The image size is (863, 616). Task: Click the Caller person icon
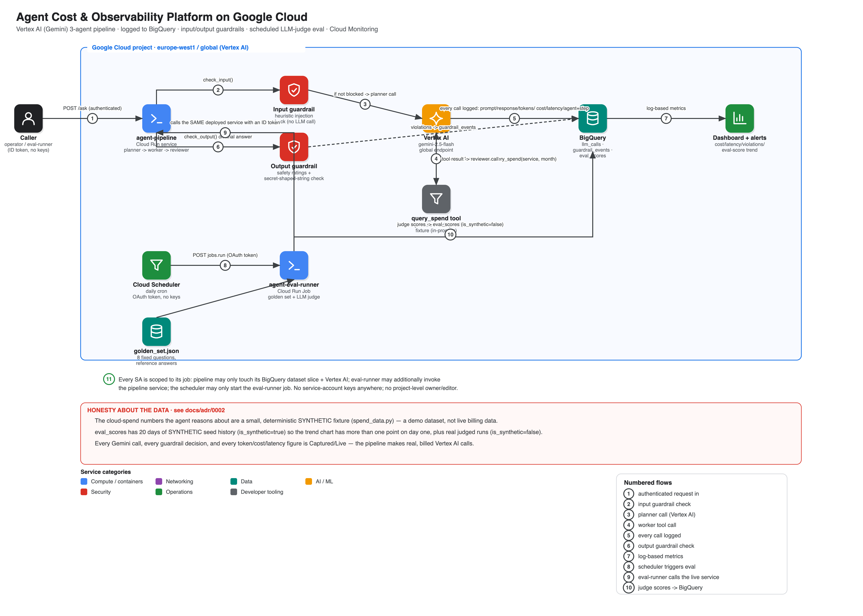coord(28,118)
